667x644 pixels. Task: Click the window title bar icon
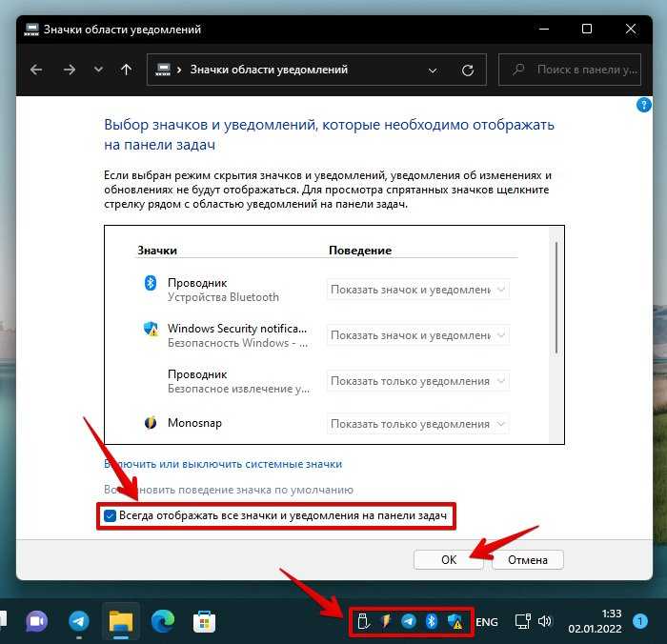pyautogui.click(x=31, y=30)
